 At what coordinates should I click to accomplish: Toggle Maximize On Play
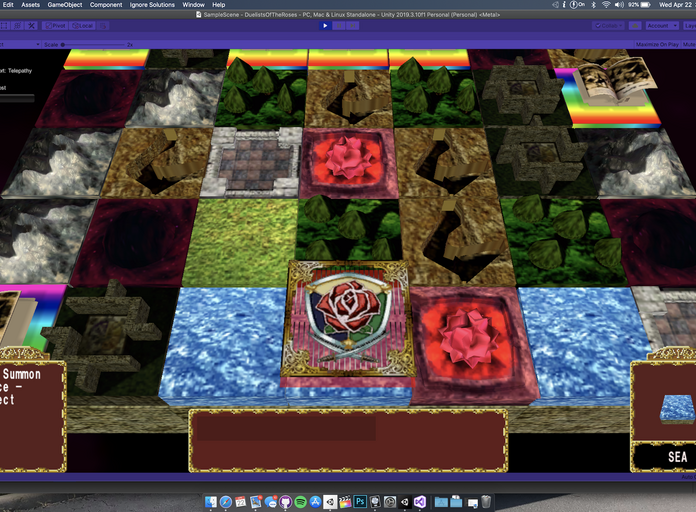coord(657,44)
